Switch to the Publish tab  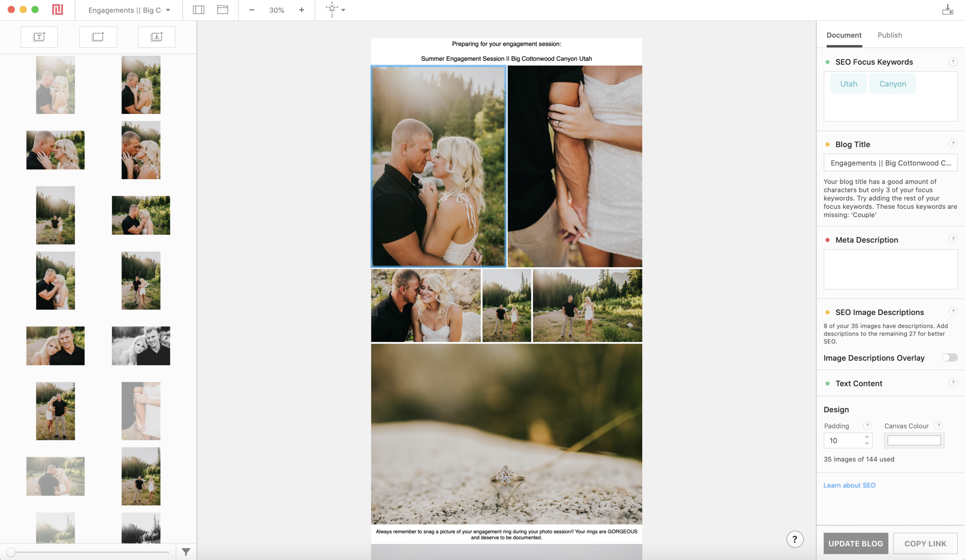(x=889, y=35)
